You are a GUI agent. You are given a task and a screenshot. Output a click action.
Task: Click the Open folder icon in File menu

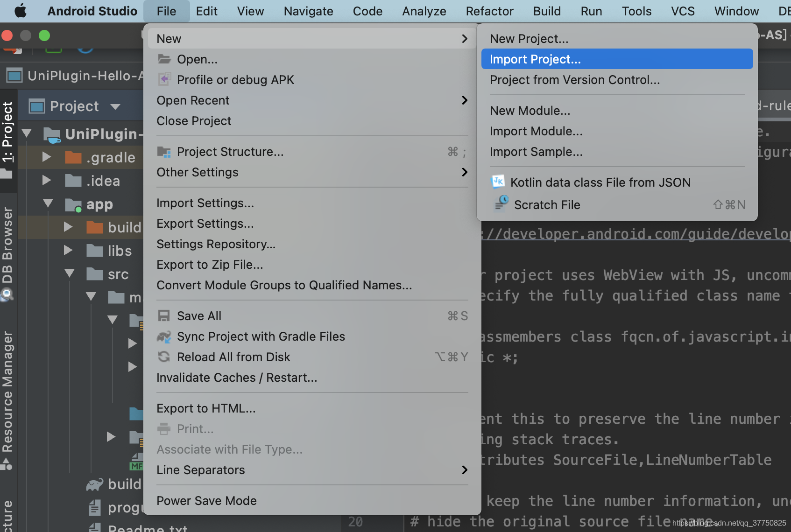click(164, 59)
